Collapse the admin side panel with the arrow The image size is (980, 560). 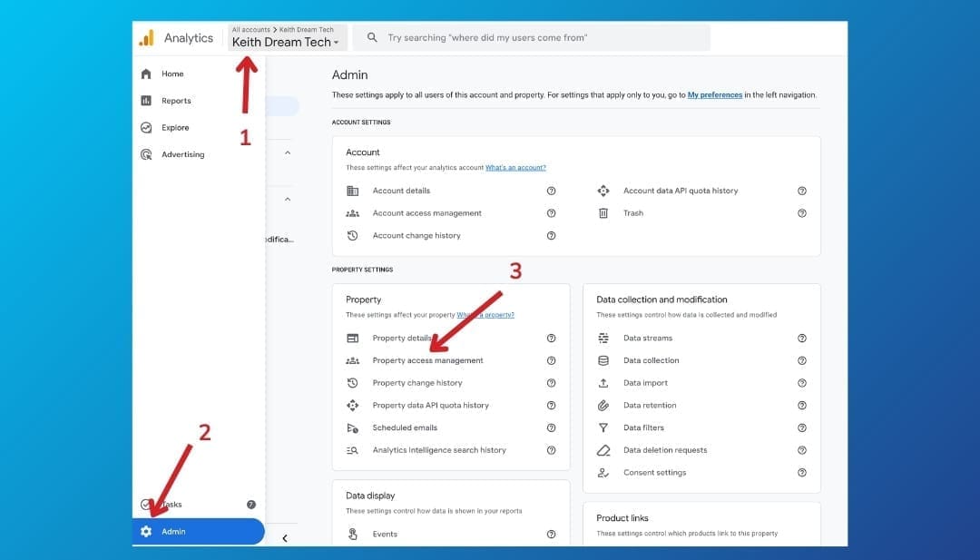[x=285, y=538]
